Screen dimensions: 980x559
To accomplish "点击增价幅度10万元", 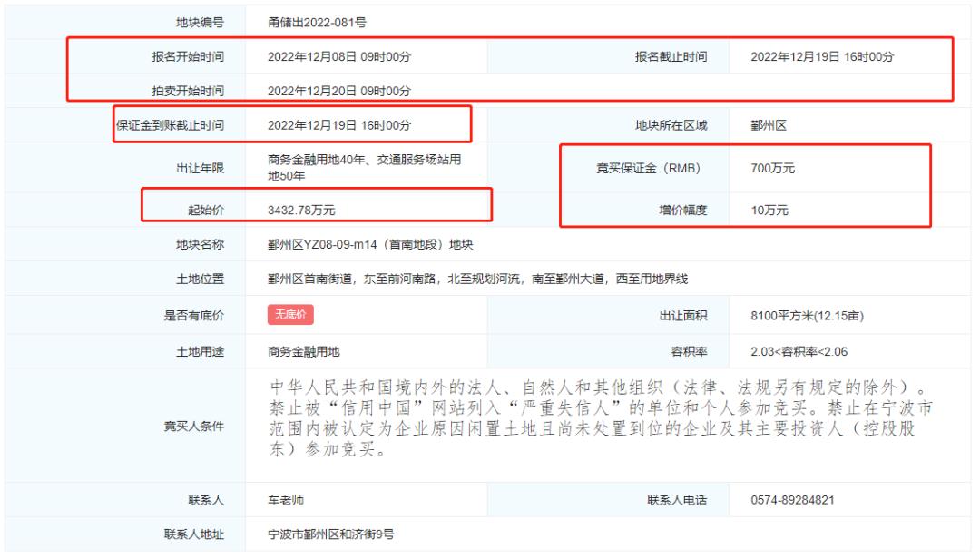I will pos(767,207).
